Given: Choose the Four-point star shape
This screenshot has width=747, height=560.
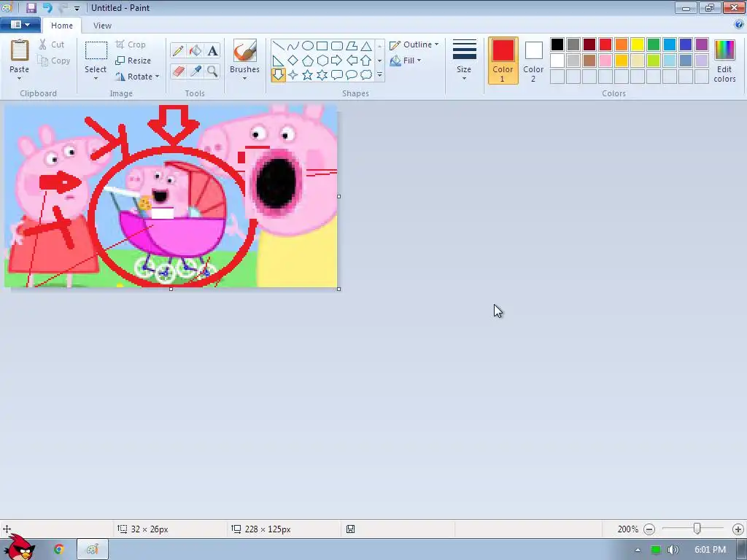Looking at the screenshot, I should 293,75.
